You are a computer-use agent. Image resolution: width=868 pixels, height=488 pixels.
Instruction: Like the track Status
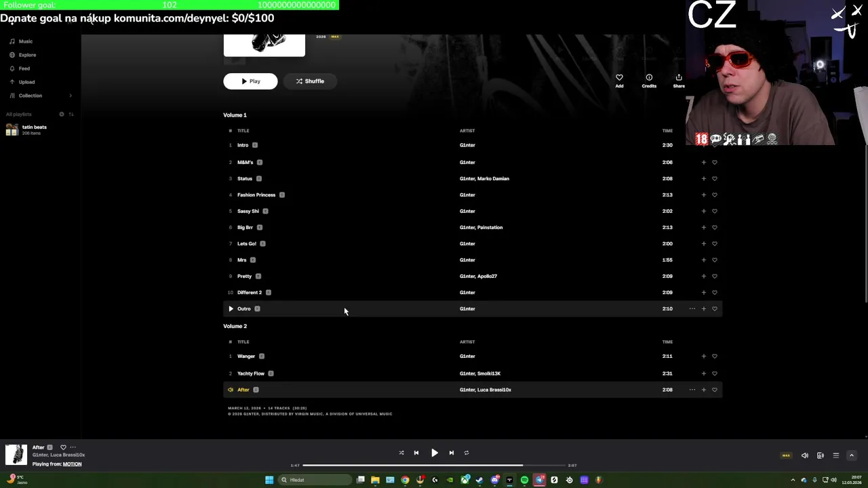(715, 179)
